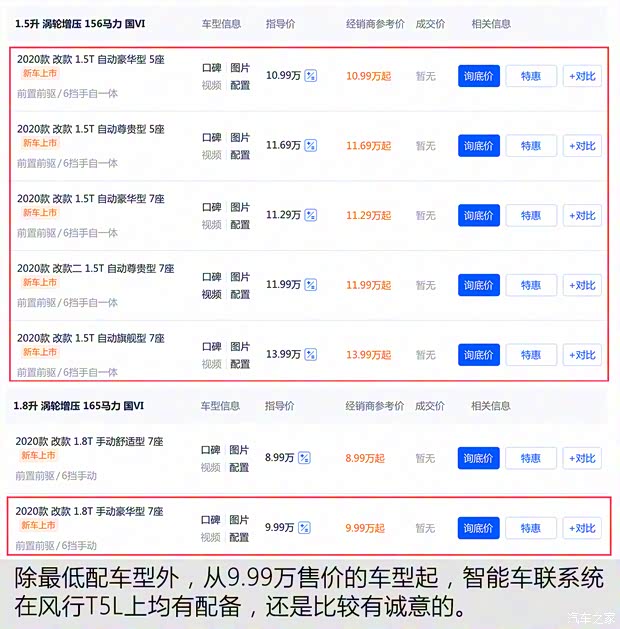This screenshot has height=629, width=620.
Task: Add 1.5T 自动豪华型 5座 to 对比
Action: coord(582,76)
